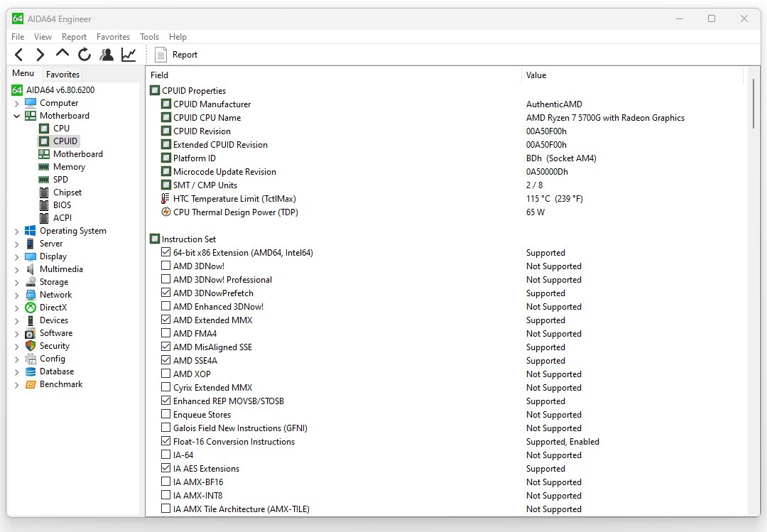Click the Benchmark icon in the tree

[x=31, y=384]
